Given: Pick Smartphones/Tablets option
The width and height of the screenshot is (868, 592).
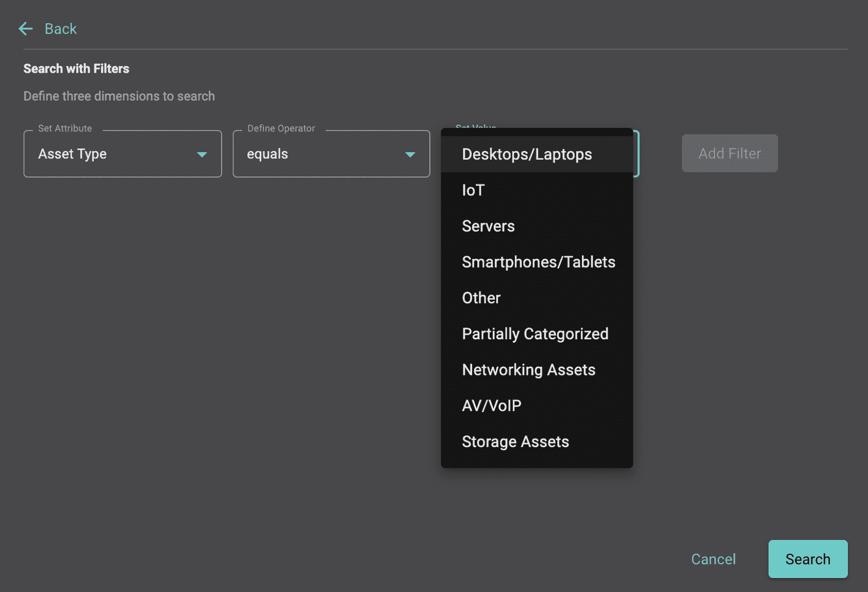Looking at the screenshot, I should 537,262.
